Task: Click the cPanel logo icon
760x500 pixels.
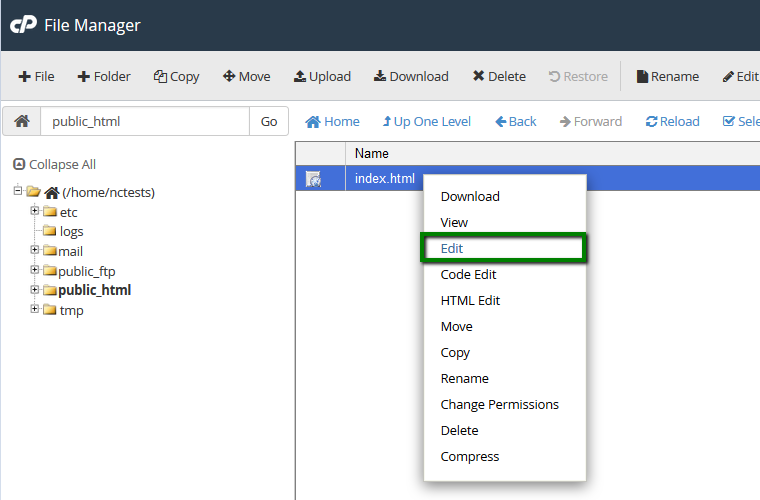Action: 23,25
